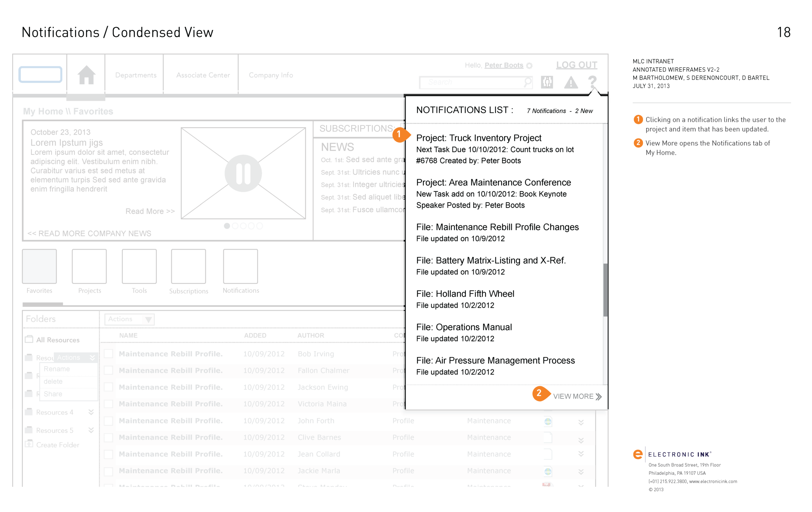The image size is (812, 512).
Task: Expand Resources 5 folder chevron
Action: tap(91, 430)
